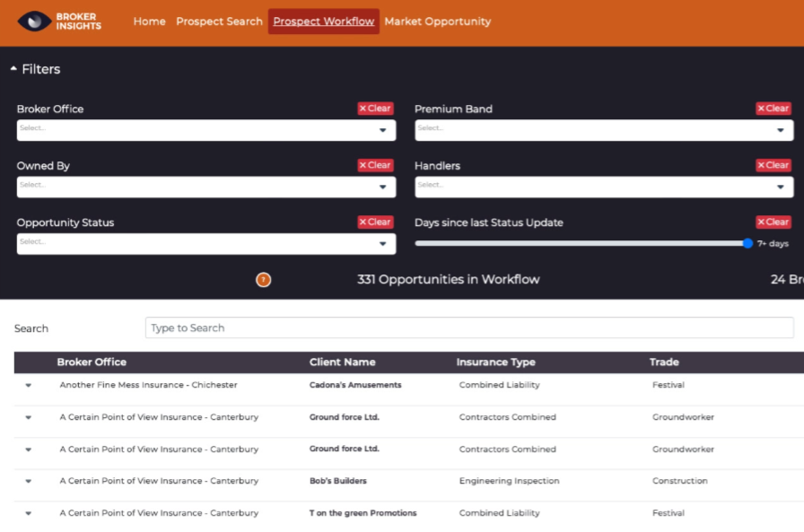The image size is (804, 532).
Task: Open the Handlers dropdown
Action: coord(604,188)
